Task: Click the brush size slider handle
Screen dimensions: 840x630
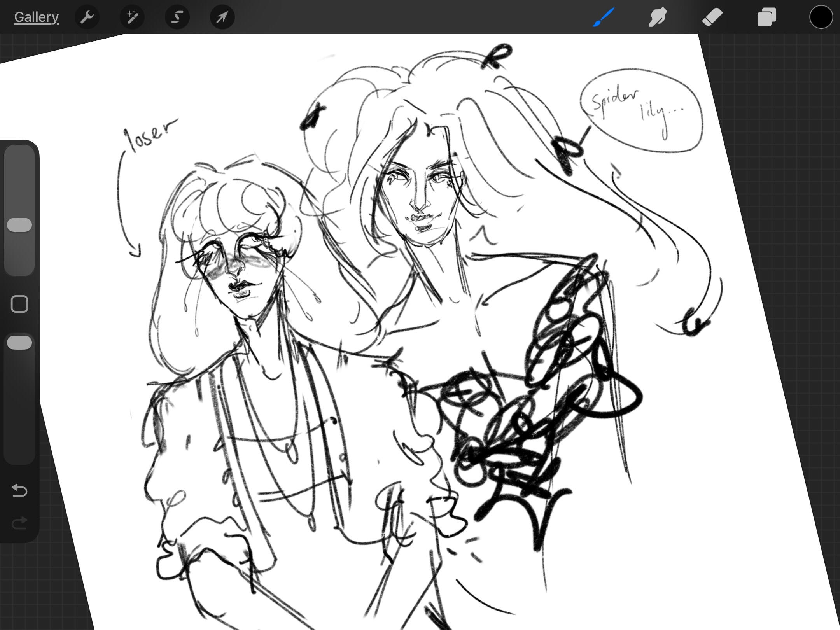Action: pos(19,225)
